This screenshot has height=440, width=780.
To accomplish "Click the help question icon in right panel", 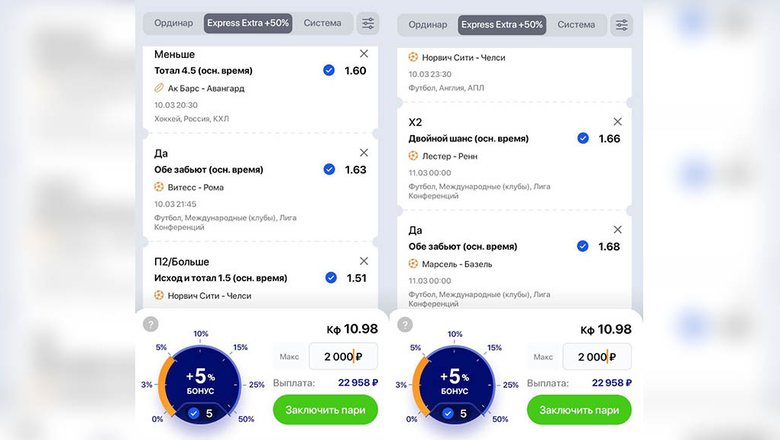I will click(405, 325).
